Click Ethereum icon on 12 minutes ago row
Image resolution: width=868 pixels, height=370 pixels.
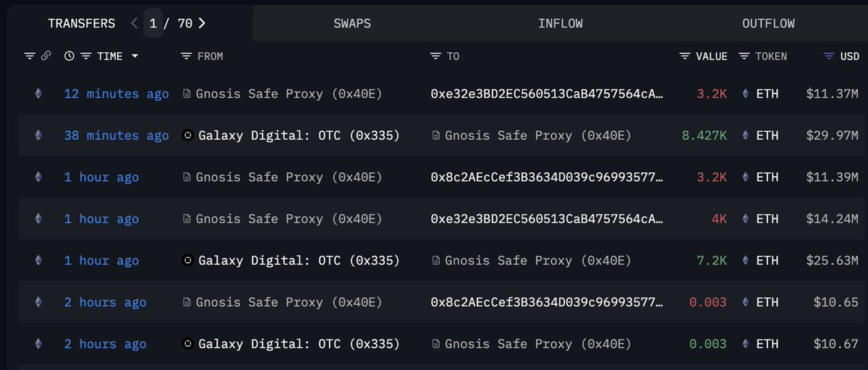(38, 93)
